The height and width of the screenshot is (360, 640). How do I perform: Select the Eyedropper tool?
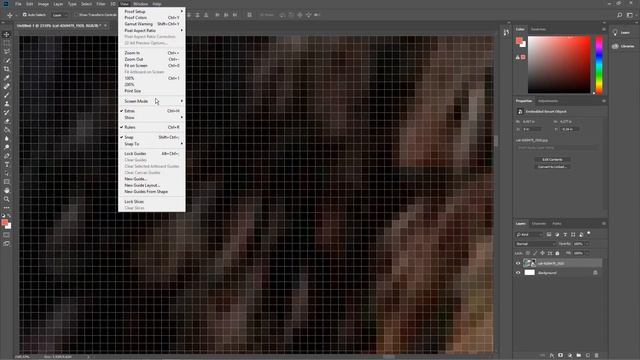[7, 78]
